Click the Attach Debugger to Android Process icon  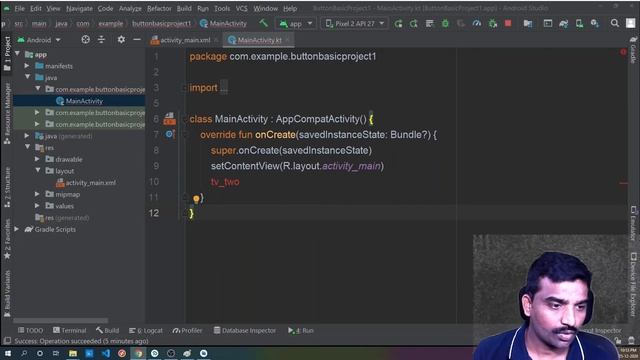click(493, 24)
